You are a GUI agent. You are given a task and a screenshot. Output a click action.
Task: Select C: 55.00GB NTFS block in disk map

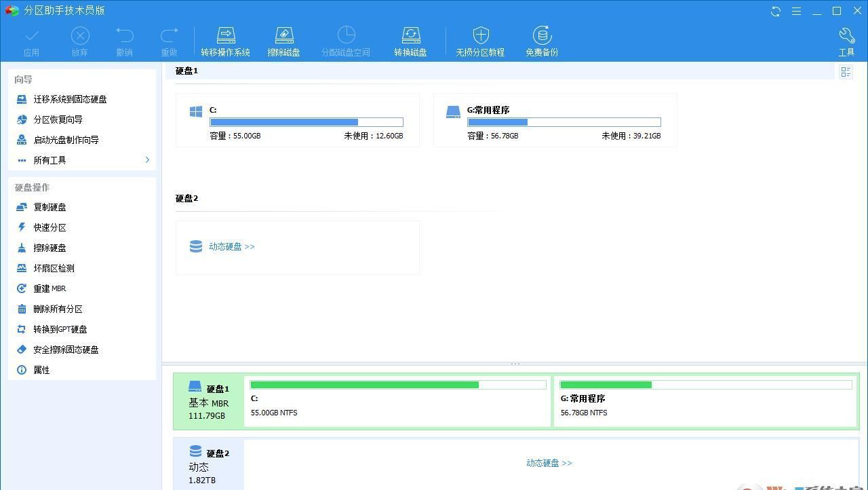point(398,401)
